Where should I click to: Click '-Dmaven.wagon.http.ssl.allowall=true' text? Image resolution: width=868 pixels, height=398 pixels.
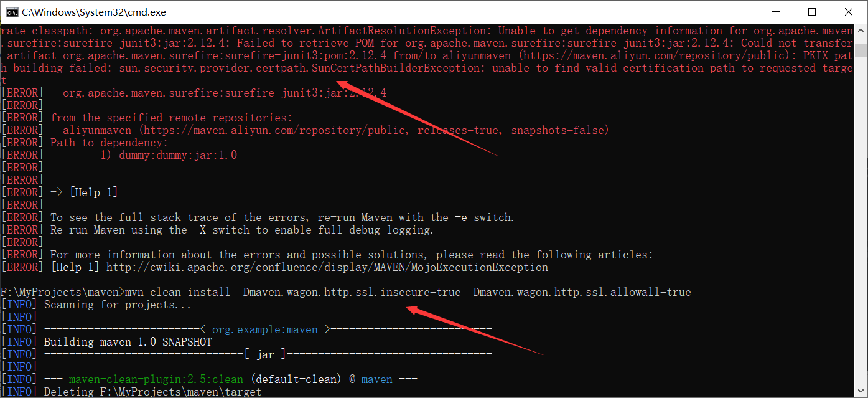579,292
